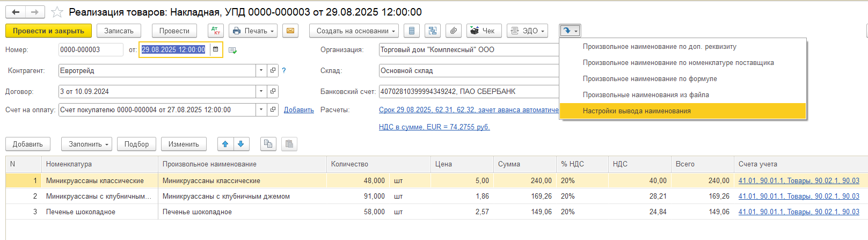
Task: Paste rows from clipboard icon
Action: 289,144
